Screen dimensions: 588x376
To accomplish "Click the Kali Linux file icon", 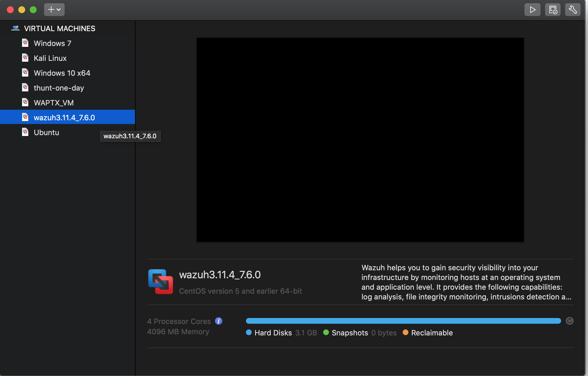I will [x=25, y=58].
